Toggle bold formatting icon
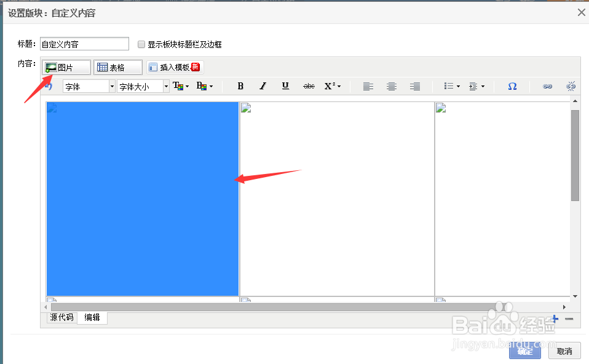This screenshot has height=364, width=589. pos(240,87)
